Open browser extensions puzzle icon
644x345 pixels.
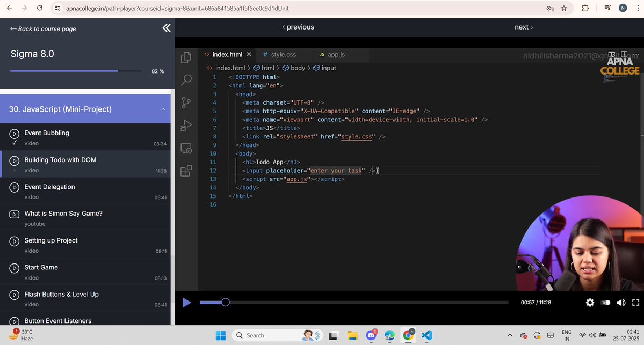click(585, 8)
